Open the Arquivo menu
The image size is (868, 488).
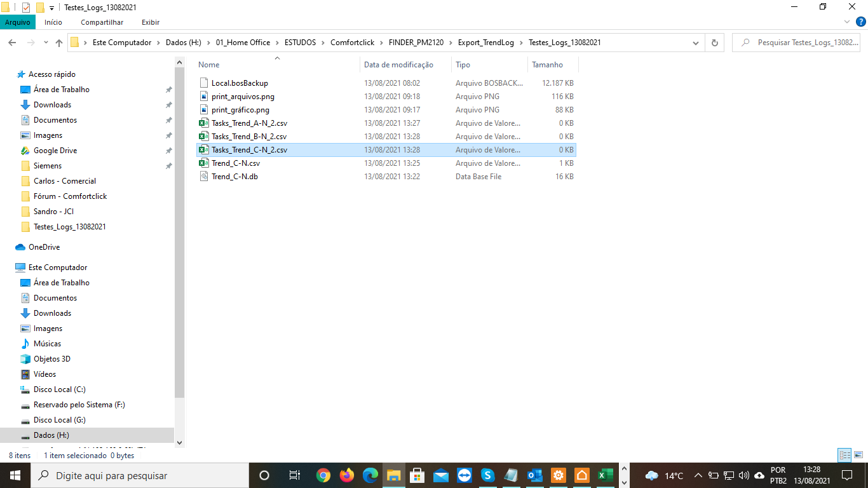(18, 22)
